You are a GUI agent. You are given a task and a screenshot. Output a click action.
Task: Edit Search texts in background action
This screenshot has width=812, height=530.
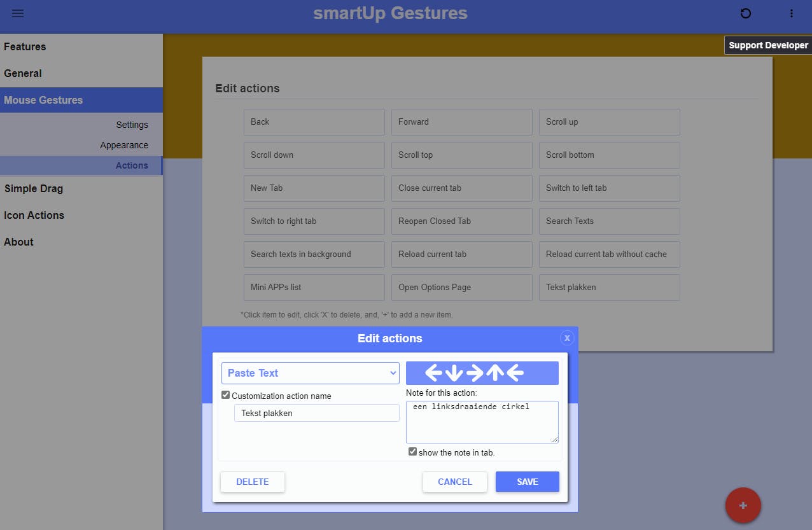point(314,255)
